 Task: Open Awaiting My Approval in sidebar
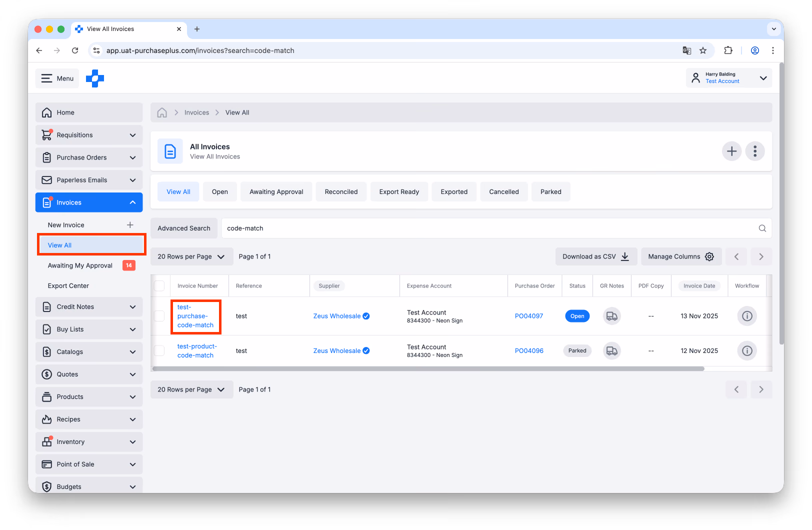(80, 265)
